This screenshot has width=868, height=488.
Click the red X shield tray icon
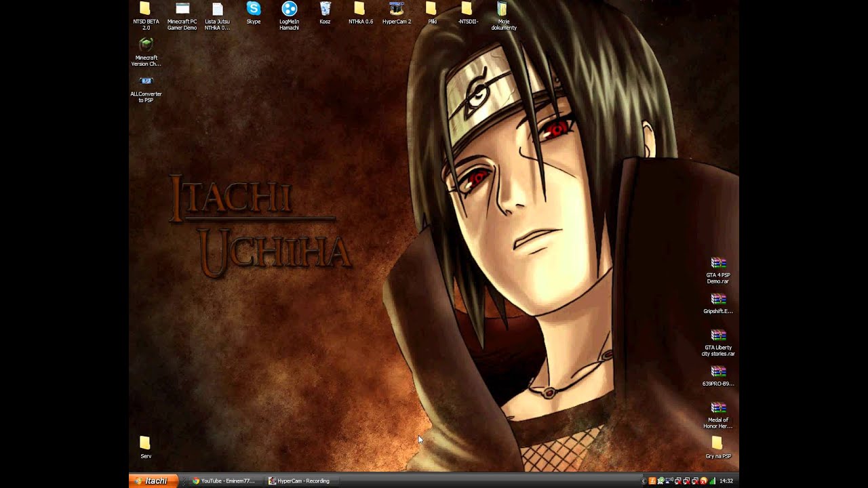coord(703,481)
